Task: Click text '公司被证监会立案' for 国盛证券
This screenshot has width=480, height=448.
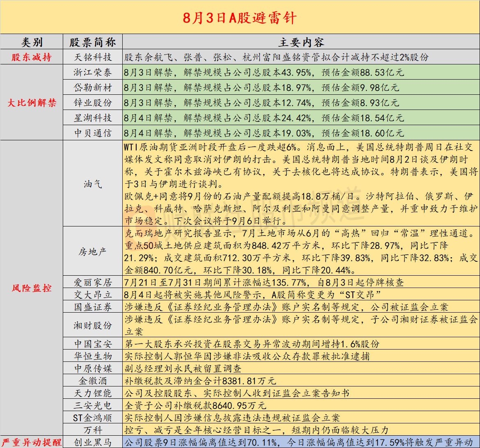Action: (409, 306)
